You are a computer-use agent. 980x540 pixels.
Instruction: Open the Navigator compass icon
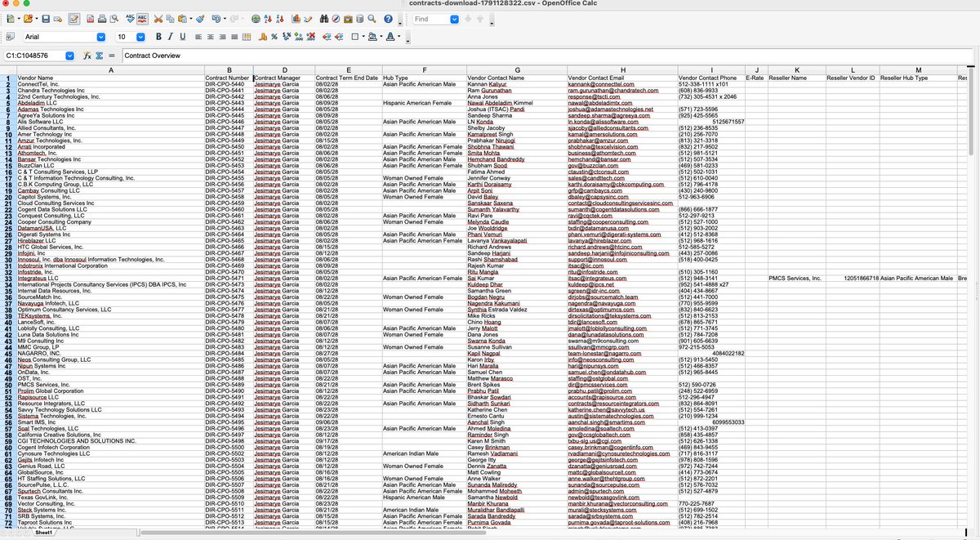click(x=336, y=19)
